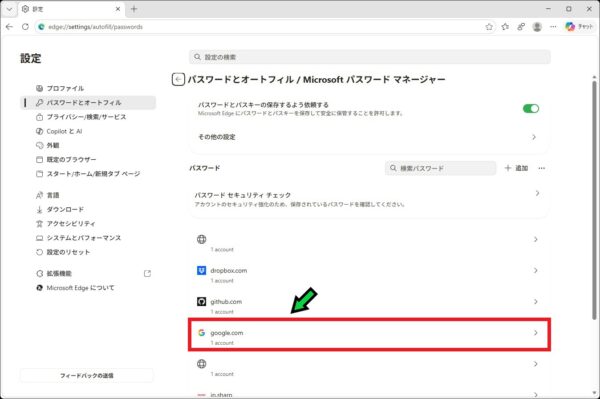Open 設定のリセット section
The image size is (600, 399).
[x=88, y=252]
